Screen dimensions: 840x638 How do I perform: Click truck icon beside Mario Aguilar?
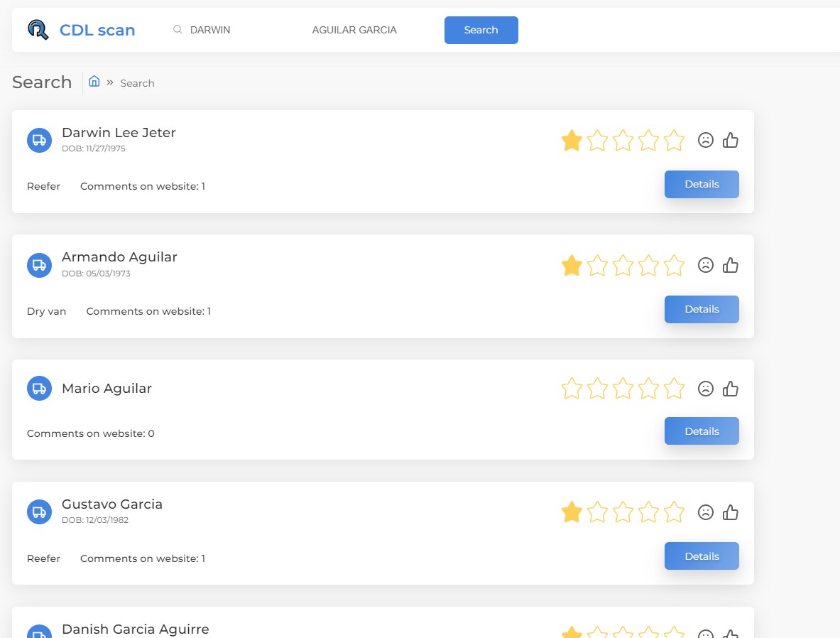[39, 389]
